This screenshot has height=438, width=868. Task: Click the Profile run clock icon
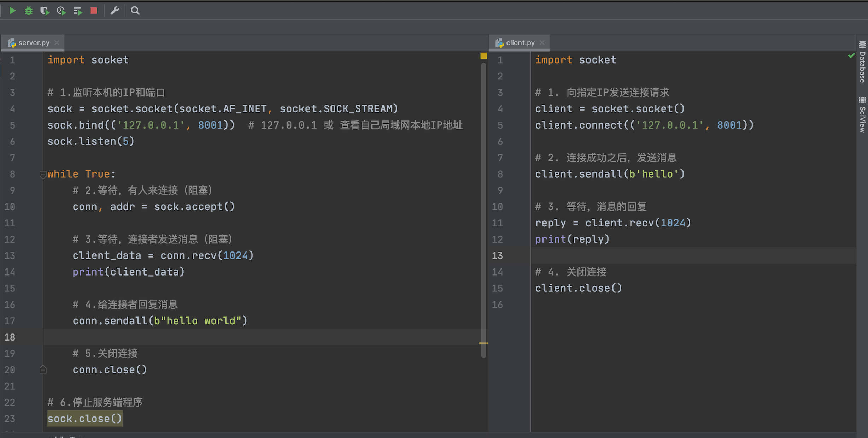[x=61, y=11]
